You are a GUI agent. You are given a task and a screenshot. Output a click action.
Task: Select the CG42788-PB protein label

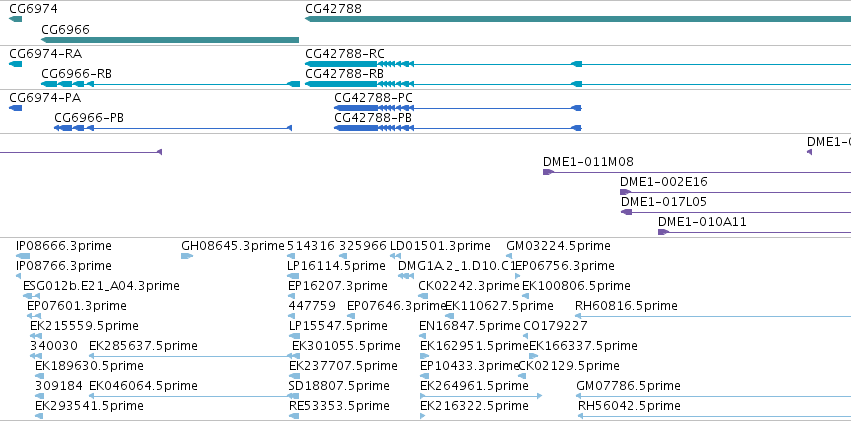(x=373, y=117)
